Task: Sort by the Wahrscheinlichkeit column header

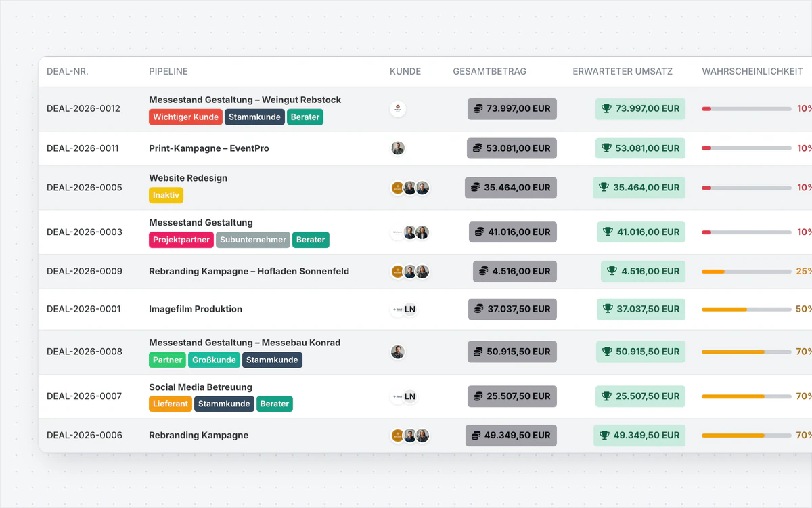Action: pos(752,71)
